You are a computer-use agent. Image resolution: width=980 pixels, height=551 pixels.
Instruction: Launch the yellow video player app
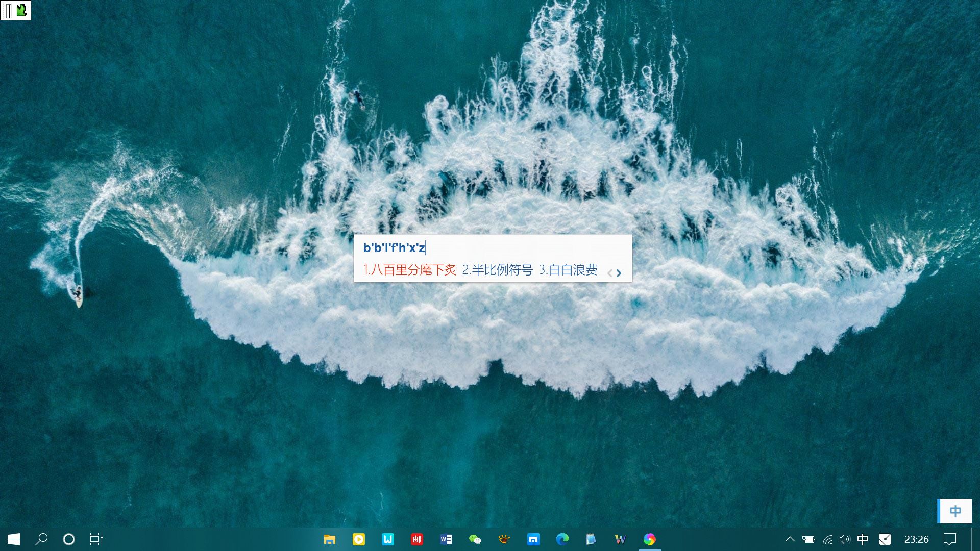coord(359,539)
